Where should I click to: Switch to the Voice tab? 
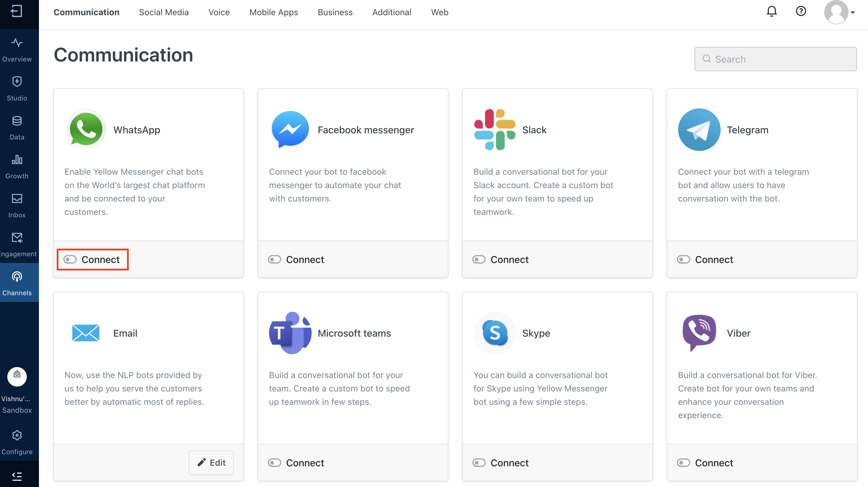[x=219, y=12]
